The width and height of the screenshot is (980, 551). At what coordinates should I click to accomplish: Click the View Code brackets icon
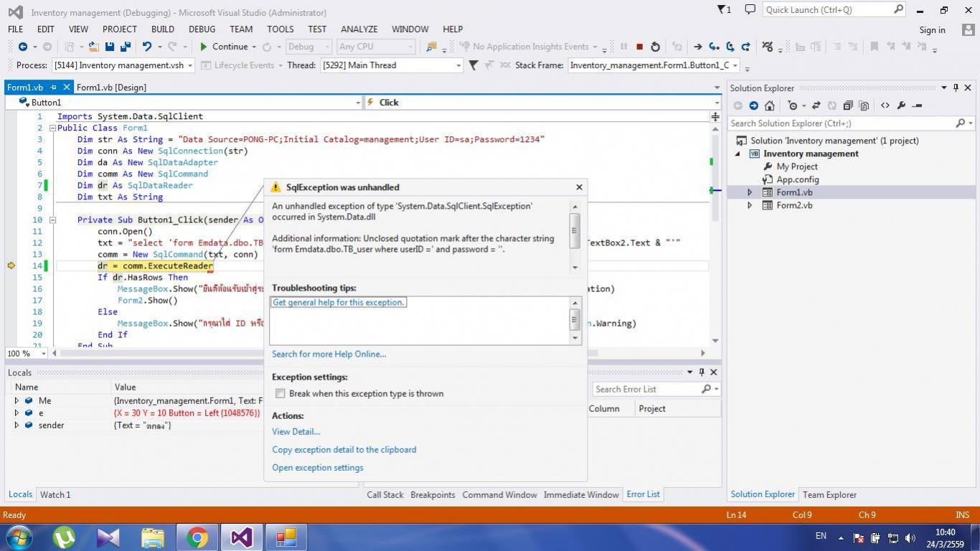coord(885,105)
